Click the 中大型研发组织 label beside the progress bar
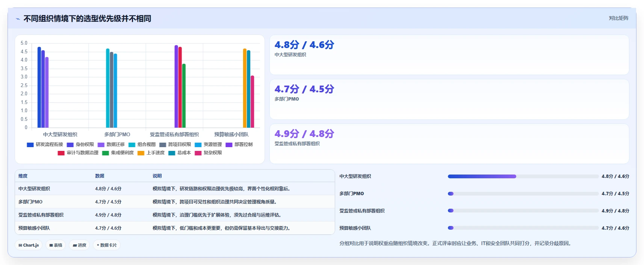This screenshot has width=644, height=265. [355, 176]
